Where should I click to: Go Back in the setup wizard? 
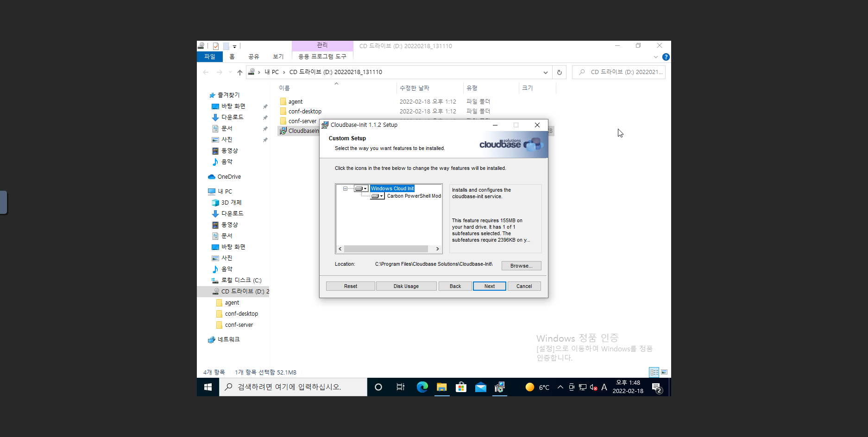(x=455, y=286)
